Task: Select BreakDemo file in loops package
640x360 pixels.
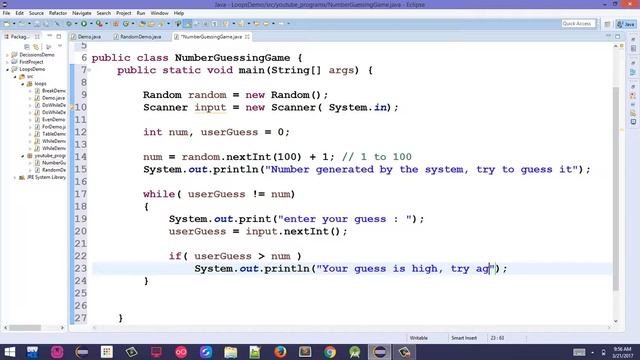Action: pos(50,91)
